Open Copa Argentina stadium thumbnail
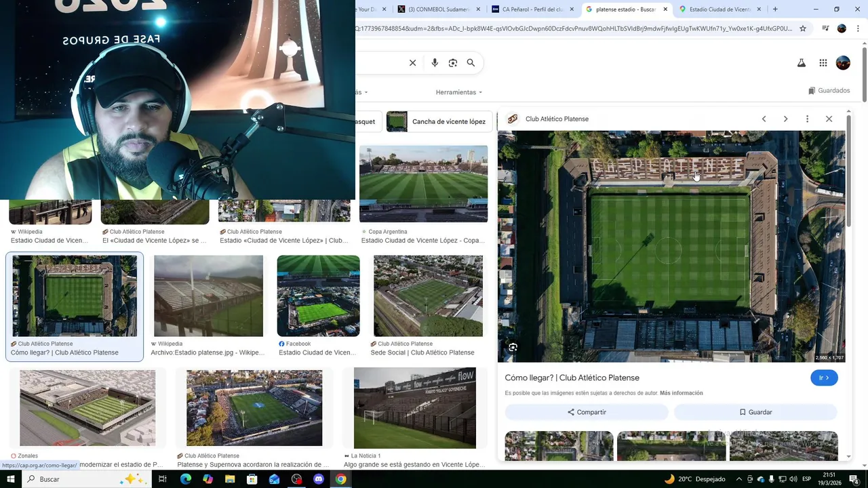 (423, 184)
